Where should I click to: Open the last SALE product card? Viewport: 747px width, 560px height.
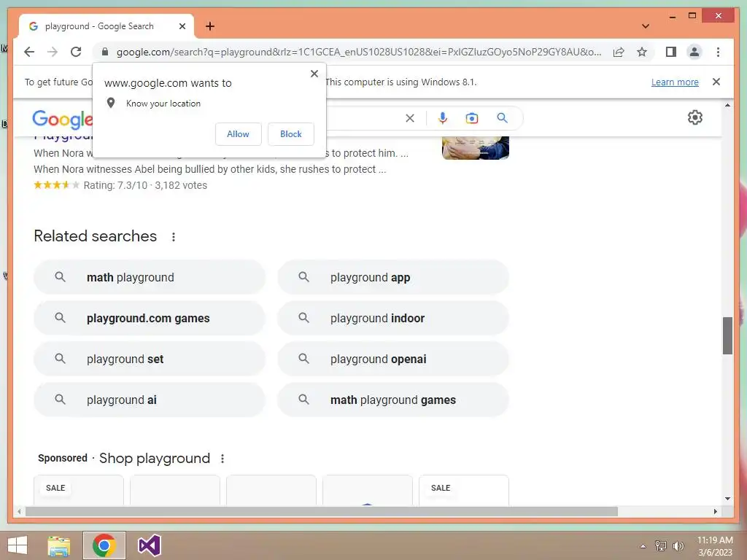point(463,490)
